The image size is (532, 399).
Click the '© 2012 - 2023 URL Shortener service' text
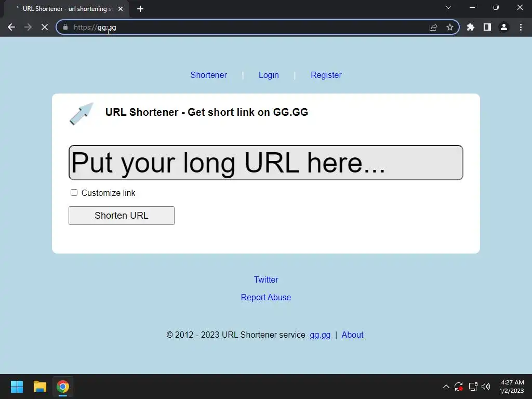(236, 335)
